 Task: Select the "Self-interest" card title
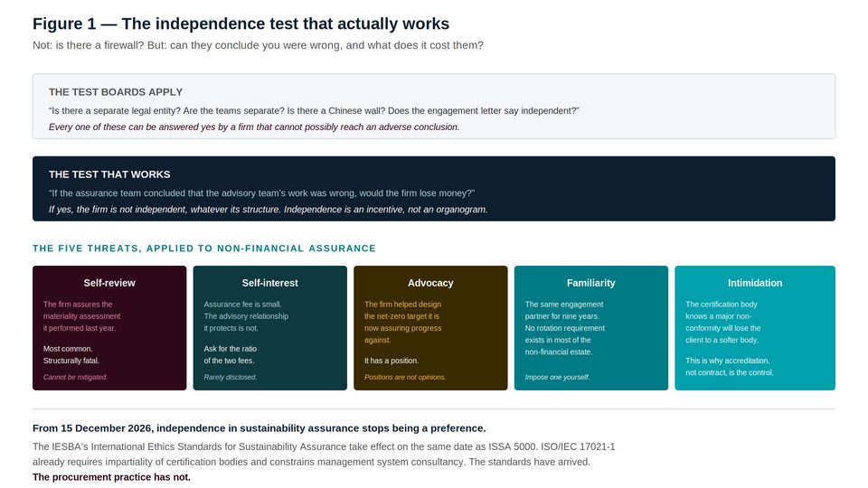click(270, 283)
